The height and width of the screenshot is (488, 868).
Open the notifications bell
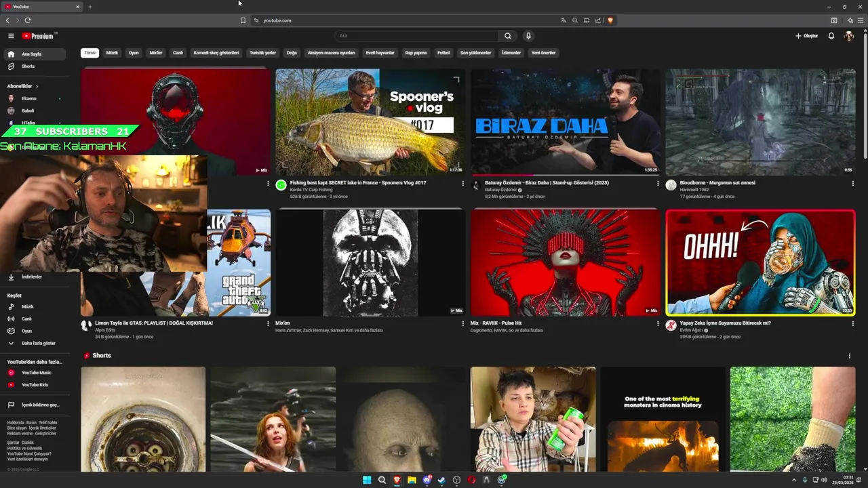click(x=831, y=36)
